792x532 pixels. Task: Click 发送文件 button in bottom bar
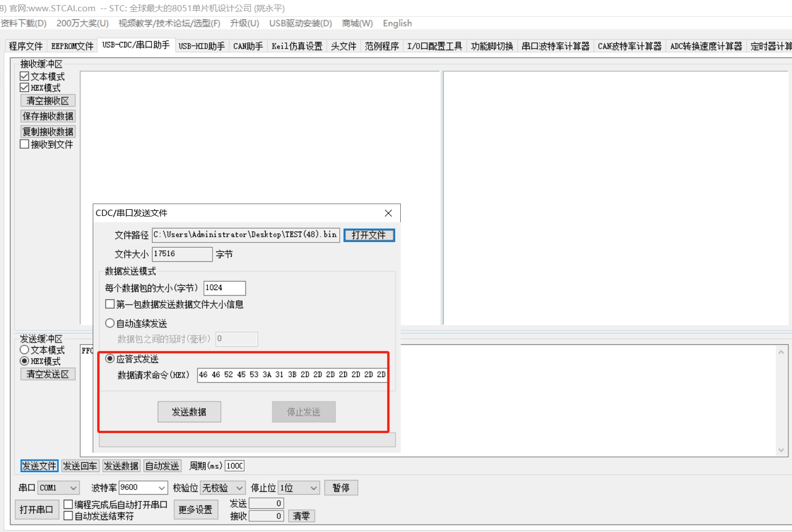39,466
